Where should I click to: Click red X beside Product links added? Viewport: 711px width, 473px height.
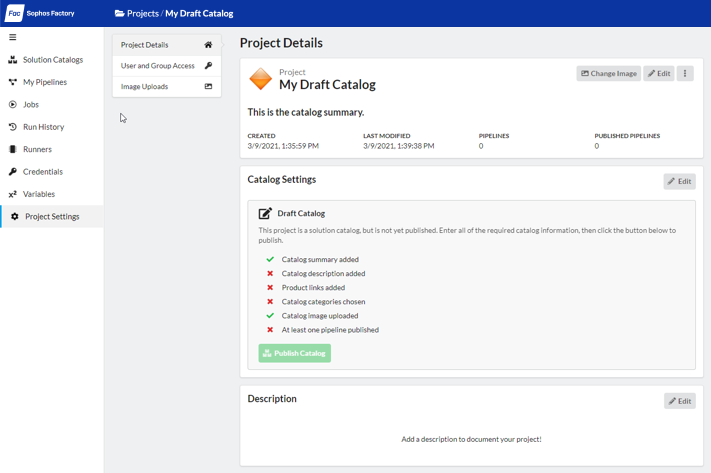270,288
